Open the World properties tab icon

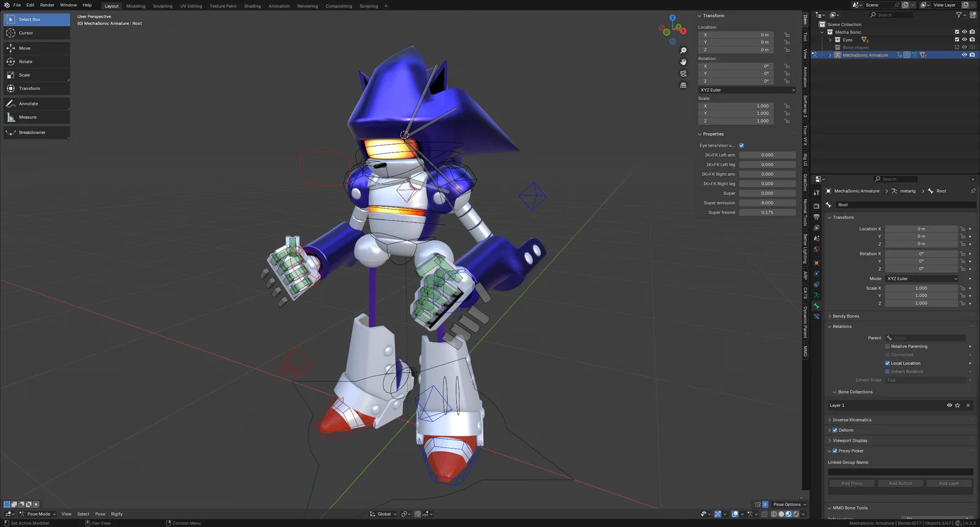point(816,249)
